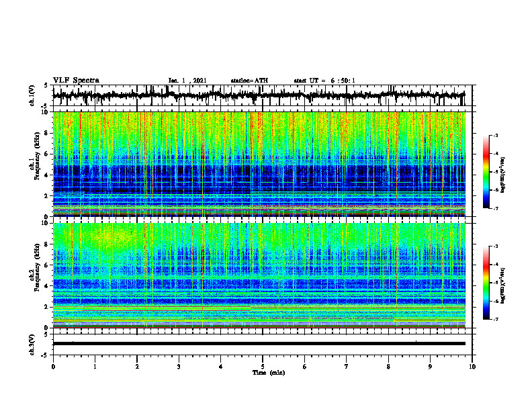
Task: Click the ch.2 "Frequency (kHz)" axis label
Action: (38, 267)
